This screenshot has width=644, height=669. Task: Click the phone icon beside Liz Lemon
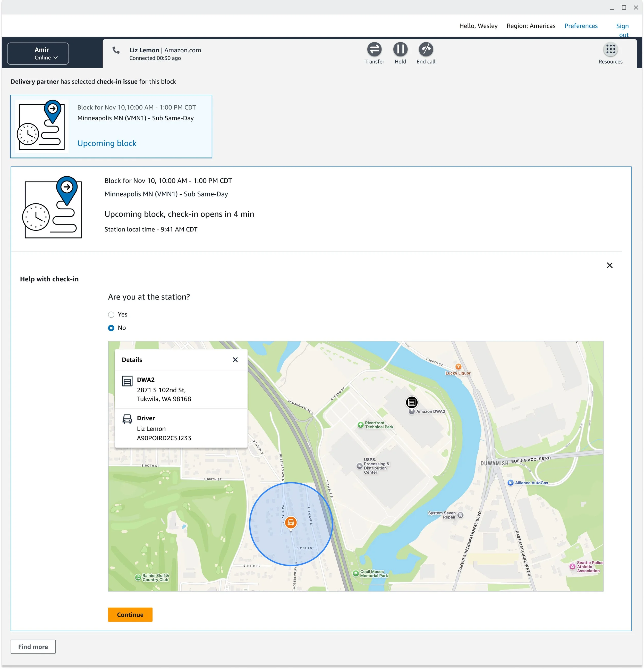[x=116, y=50]
